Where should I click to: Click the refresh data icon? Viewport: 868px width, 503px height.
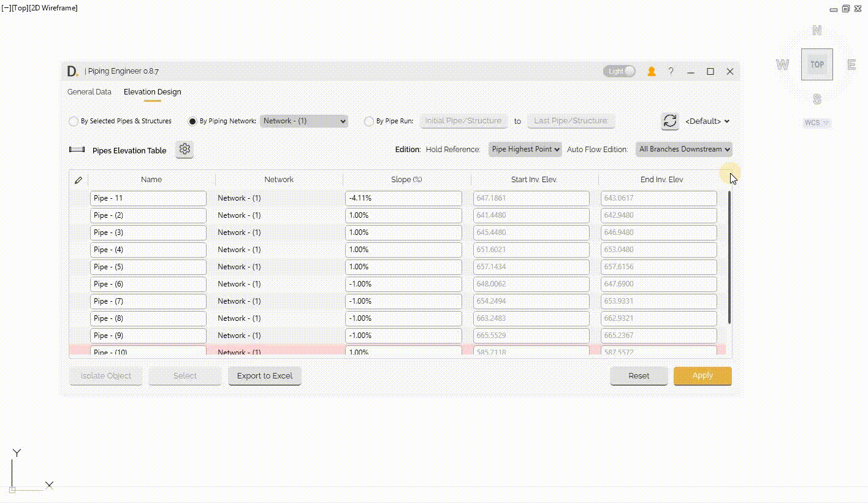point(670,121)
